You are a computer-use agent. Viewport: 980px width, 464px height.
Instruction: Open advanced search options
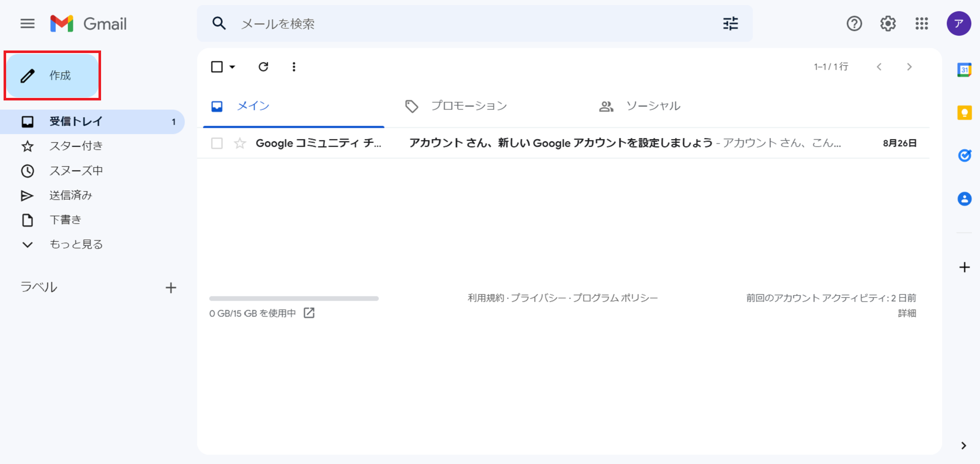click(730, 23)
